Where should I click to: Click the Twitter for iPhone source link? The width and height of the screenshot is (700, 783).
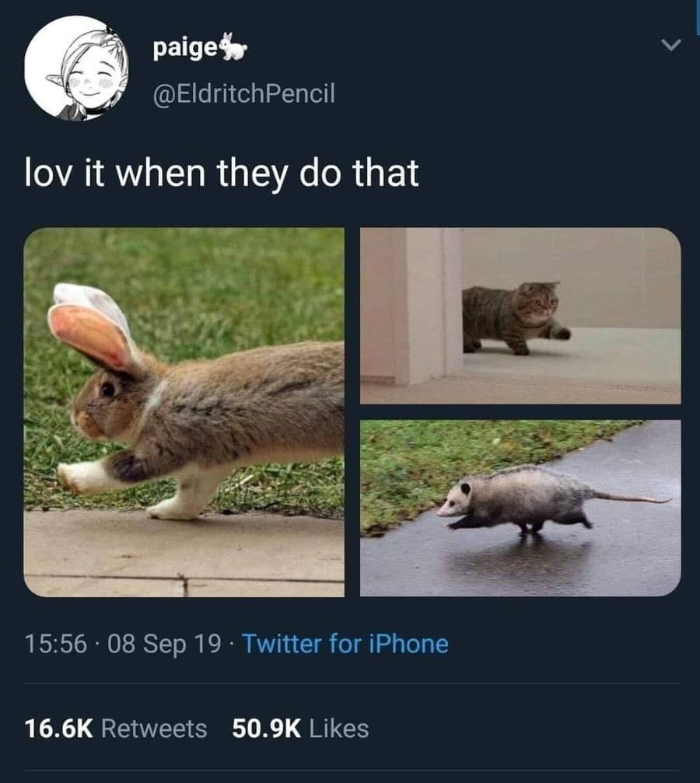point(345,644)
